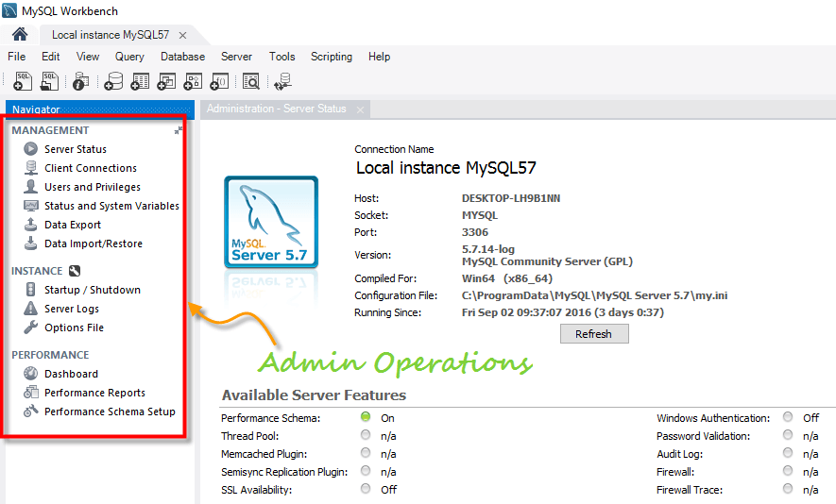Viewport: 836px width, 504px height.
Task: Click the Users and Privileges person icon
Action: (x=31, y=187)
